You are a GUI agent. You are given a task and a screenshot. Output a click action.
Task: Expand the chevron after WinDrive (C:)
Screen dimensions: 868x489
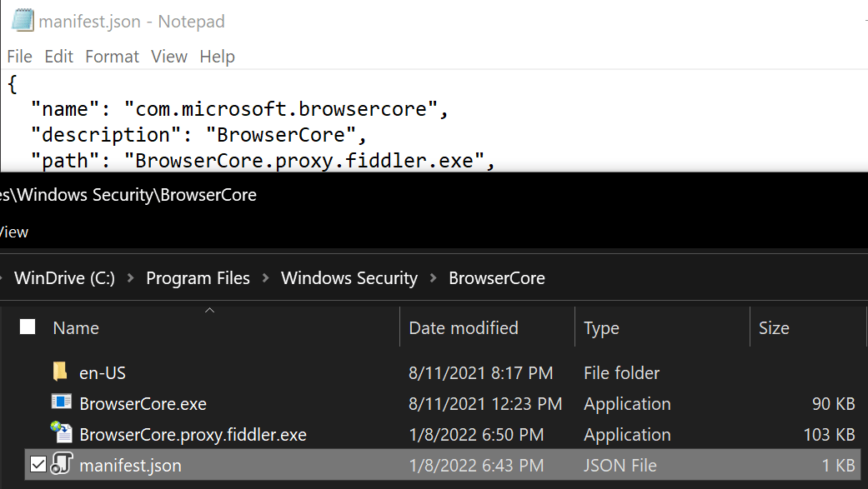coord(131,278)
